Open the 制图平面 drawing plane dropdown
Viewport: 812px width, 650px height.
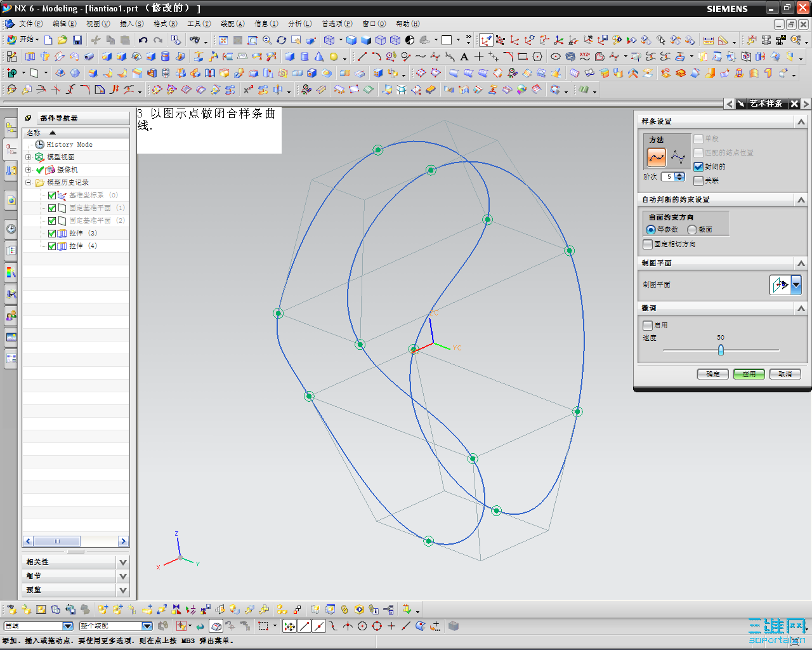(x=796, y=285)
